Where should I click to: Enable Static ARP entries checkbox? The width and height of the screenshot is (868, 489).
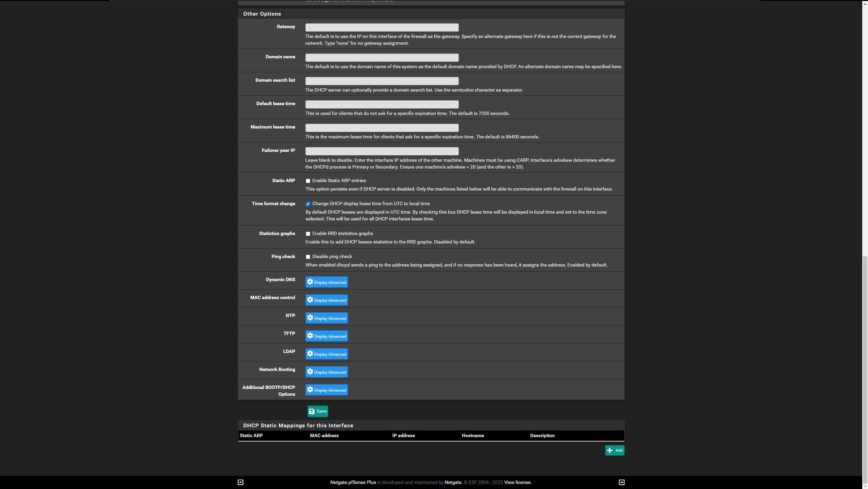click(x=308, y=181)
